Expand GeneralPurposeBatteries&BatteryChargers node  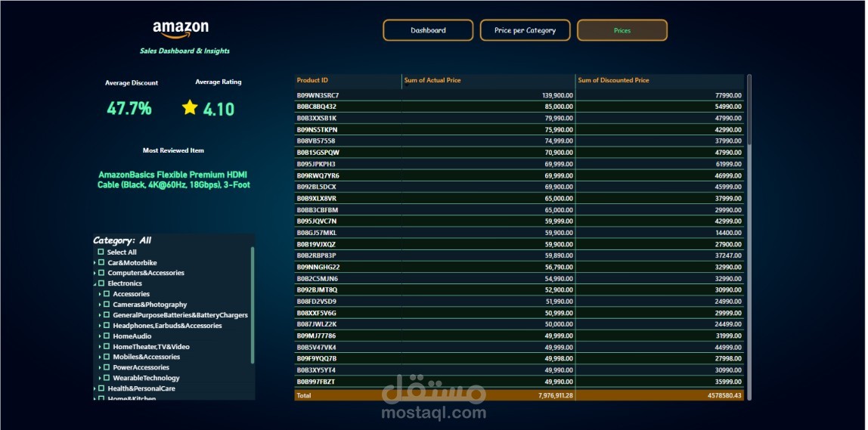click(x=101, y=315)
